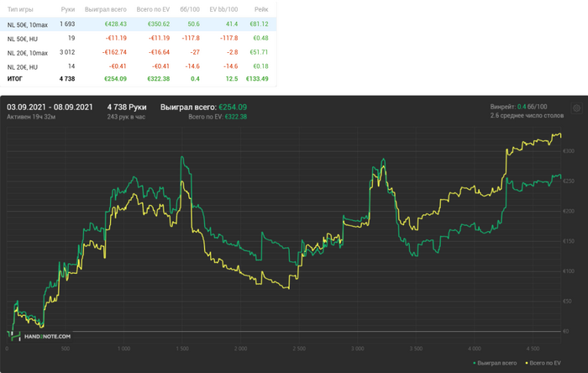Click the '4 738 Руки' chart header

(127, 108)
